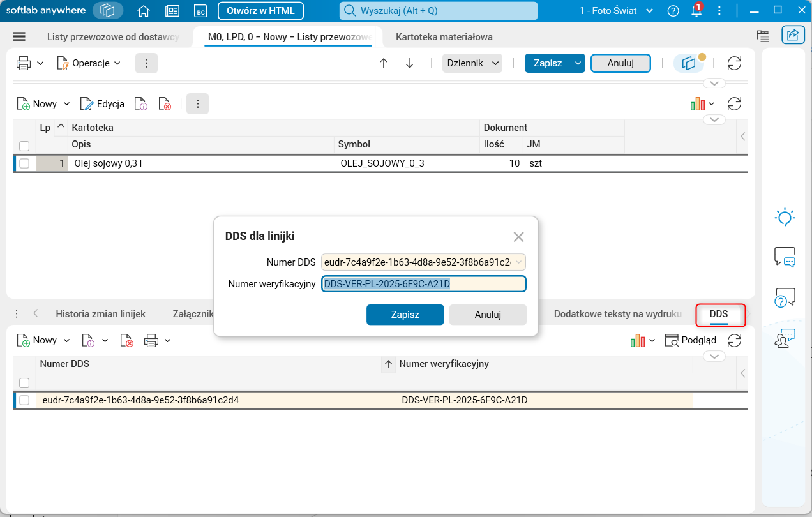
Task: Check the Olej sojowy row checkbox
Action: [24, 163]
